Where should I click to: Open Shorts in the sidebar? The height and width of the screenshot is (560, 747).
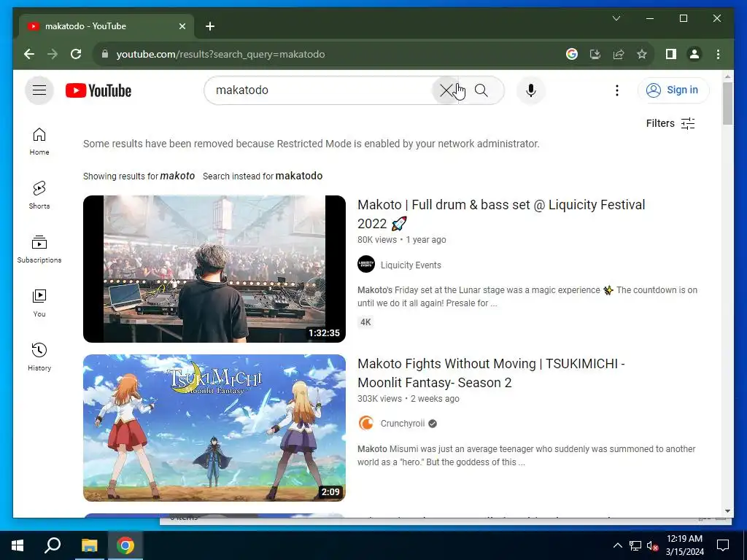[x=39, y=195]
